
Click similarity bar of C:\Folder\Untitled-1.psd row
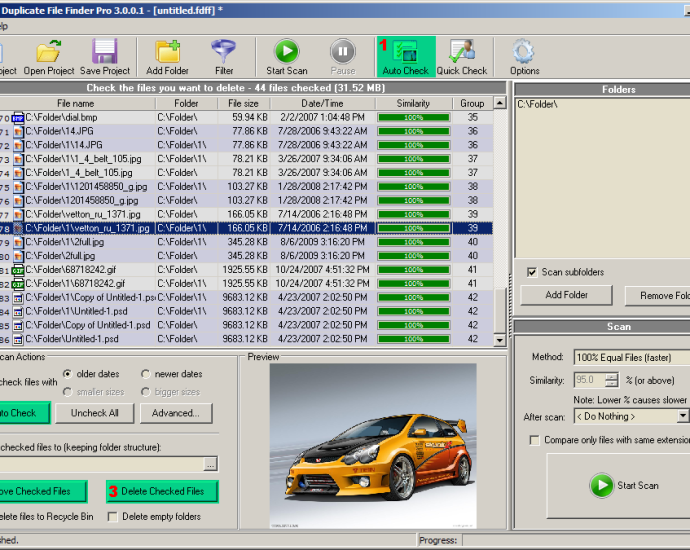point(414,339)
